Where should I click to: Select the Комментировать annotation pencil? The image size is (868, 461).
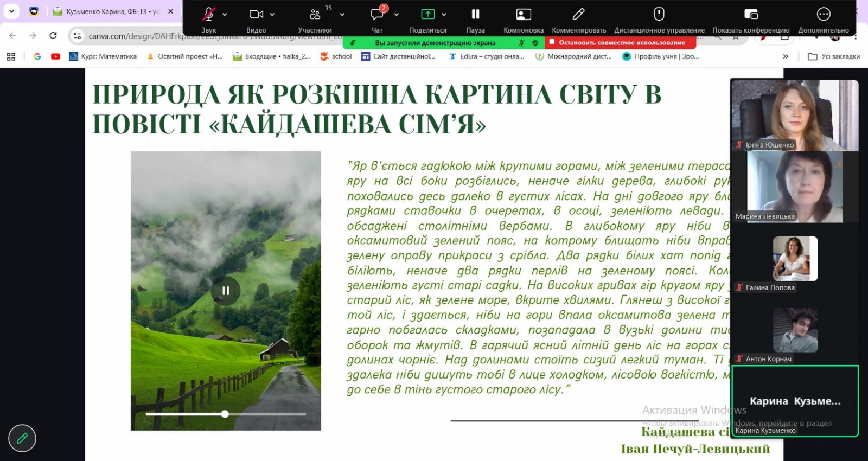tap(579, 15)
